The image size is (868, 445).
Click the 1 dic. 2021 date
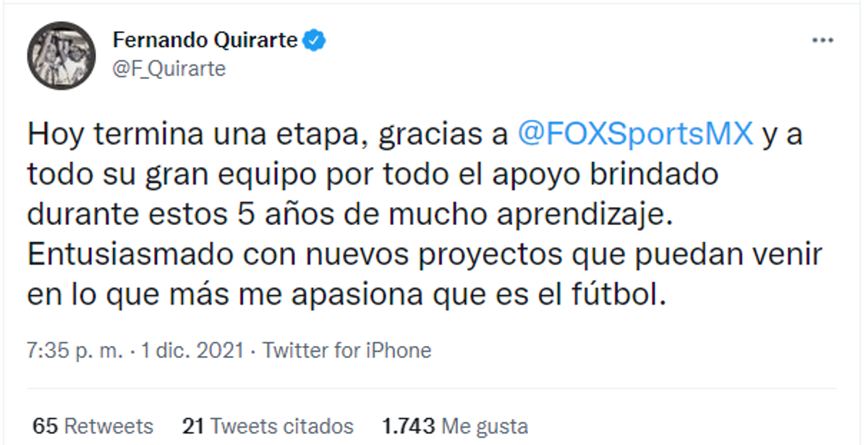coord(192,351)
